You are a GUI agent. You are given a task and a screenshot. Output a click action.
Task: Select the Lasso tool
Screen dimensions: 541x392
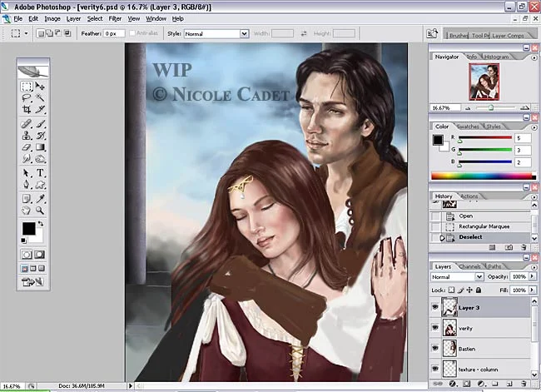point(27,97)
